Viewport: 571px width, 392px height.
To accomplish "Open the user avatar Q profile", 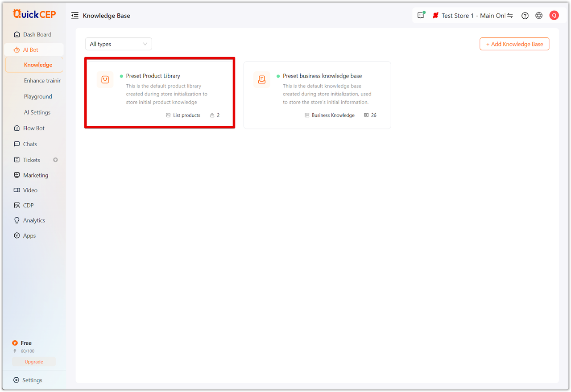I will [554, 16].
